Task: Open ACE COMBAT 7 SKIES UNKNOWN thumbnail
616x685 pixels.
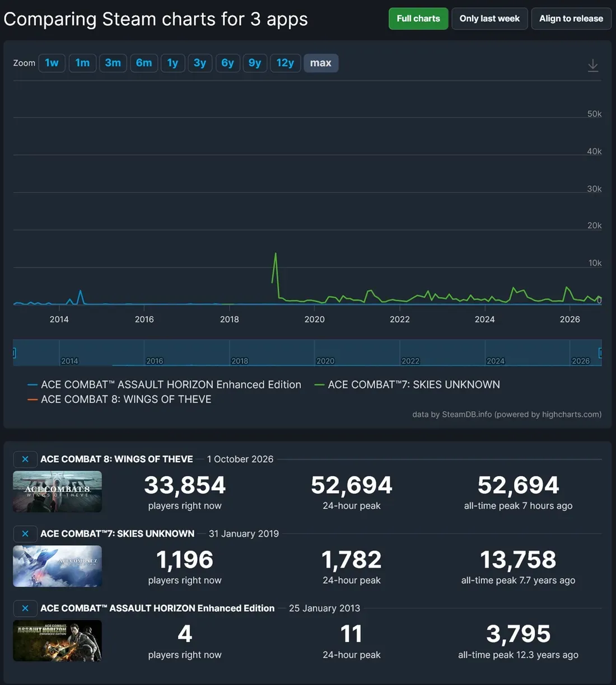Action: 57,566
